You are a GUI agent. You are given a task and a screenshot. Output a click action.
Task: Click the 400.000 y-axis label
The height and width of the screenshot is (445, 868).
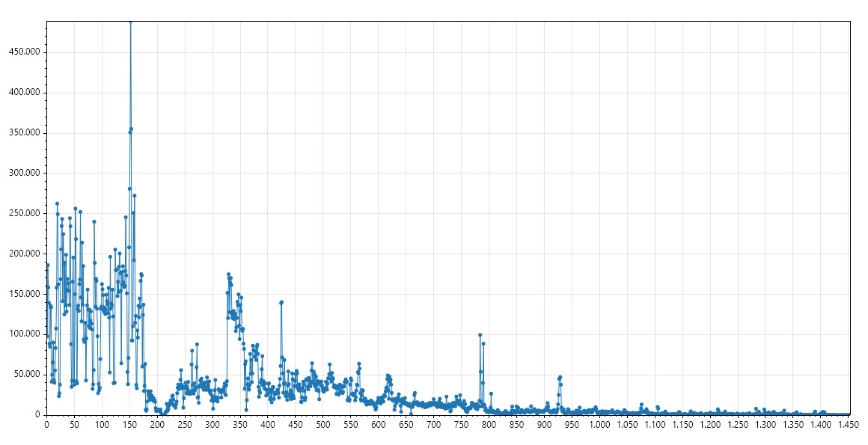tap(23, 93)
